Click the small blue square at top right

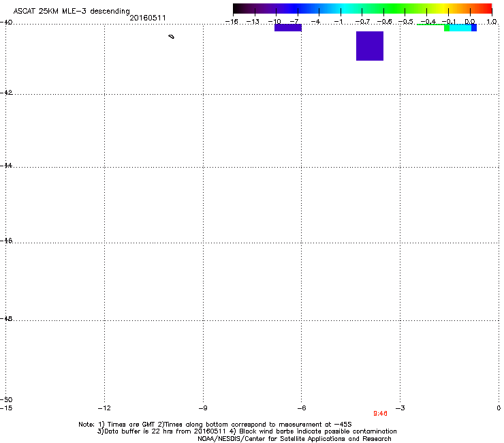click(x=474, y=28)
